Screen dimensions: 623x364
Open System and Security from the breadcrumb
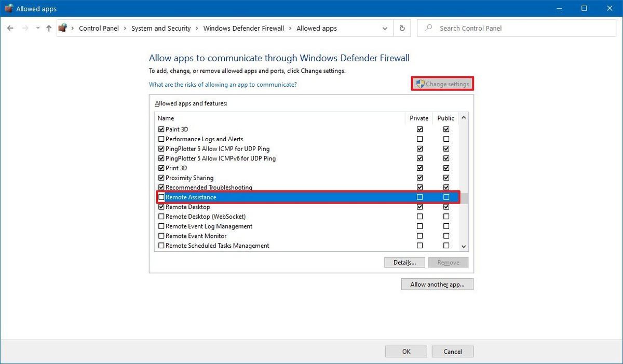coord(161,28)
